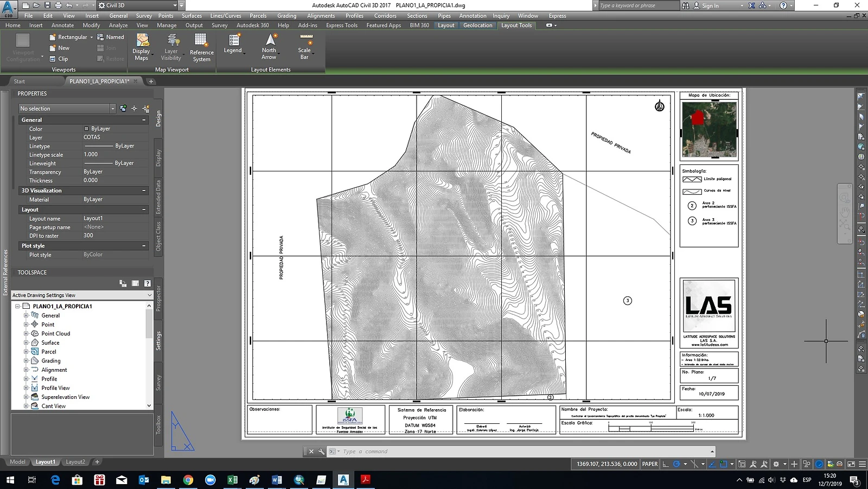Viewport: 868px width, 489px height.
Task: Toggle PAPER space button in status bar
Action: (x=650, y=464)
